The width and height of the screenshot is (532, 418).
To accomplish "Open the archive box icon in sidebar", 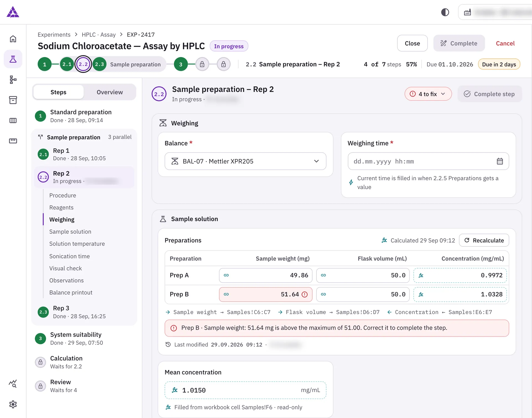I will [x=13, y=100].
